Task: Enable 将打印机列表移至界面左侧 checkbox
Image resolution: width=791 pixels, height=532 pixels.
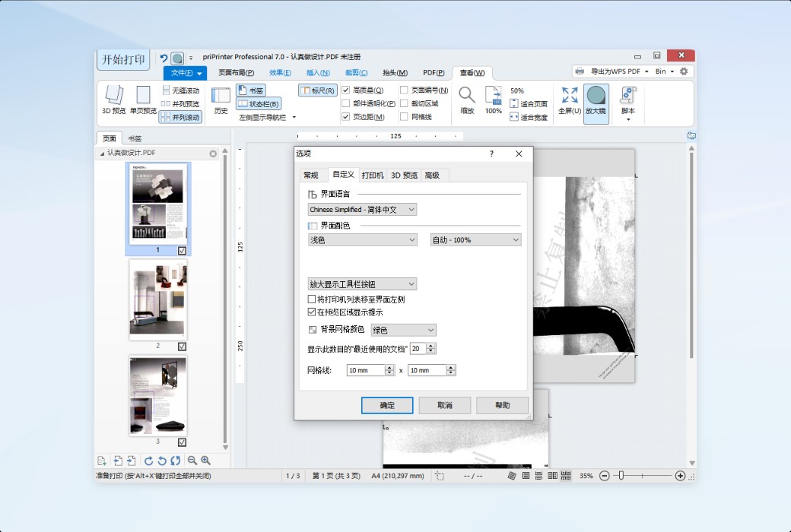Action: (312, 299)
